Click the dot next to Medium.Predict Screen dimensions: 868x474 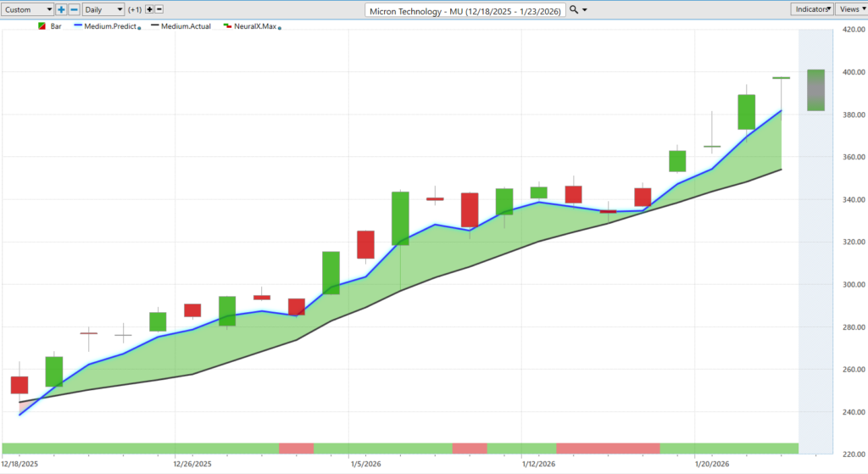click(x=139, y=28)
